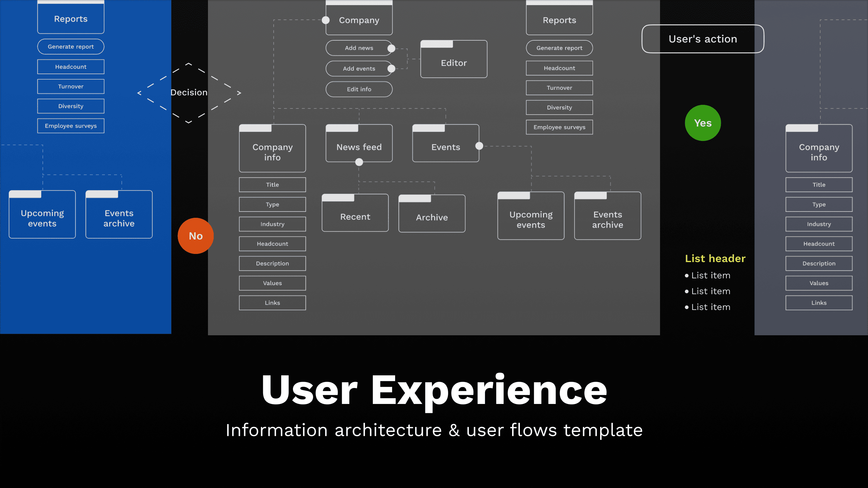Select the Industry field under Company info

coord(272,224)
